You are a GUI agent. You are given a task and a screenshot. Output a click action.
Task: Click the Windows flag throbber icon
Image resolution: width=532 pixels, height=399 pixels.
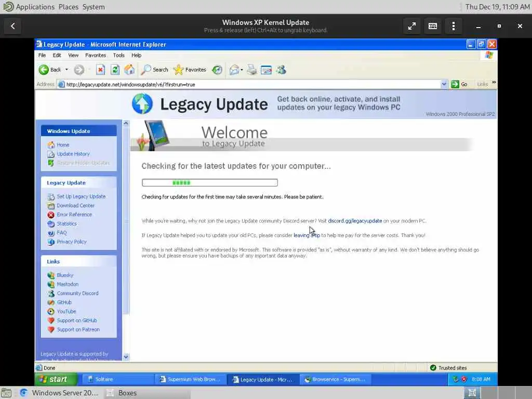[489, 55]
